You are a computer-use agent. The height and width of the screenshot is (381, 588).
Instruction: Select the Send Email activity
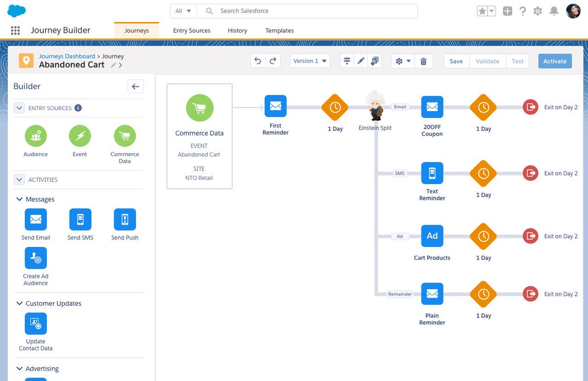36,219
